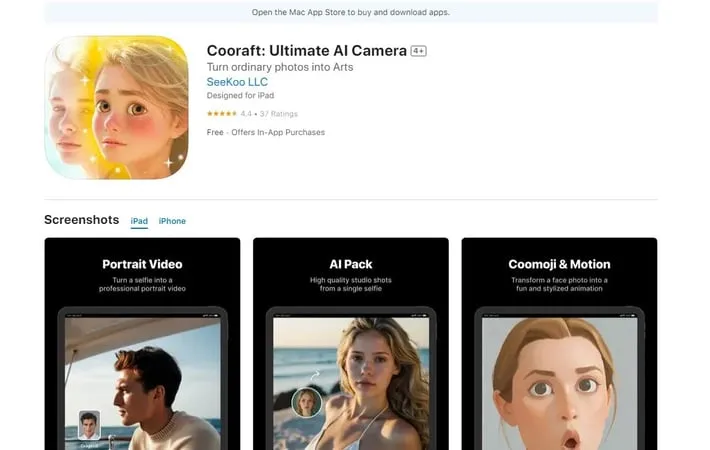Switch to the iPhone screenshots tab
This screenshot has height=450, width=710.
[172, 221]
